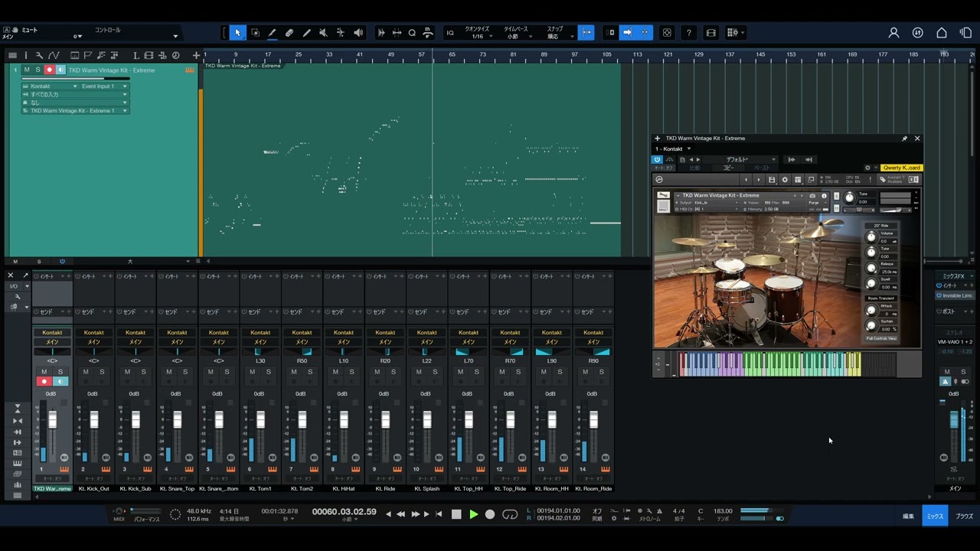Select the Range selection tool
Image resolution: width=980 pixels, height=551 pixels.
pyautogui.click(x=255, y=33)
